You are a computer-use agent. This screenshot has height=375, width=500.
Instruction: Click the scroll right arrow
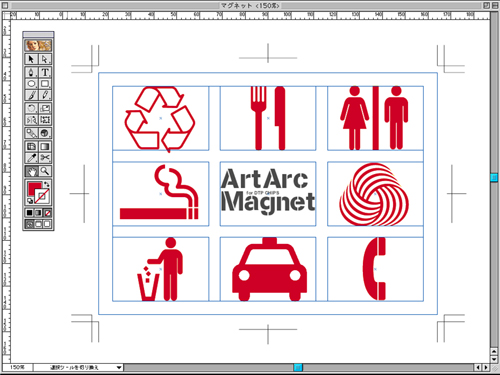pos(486,367)
